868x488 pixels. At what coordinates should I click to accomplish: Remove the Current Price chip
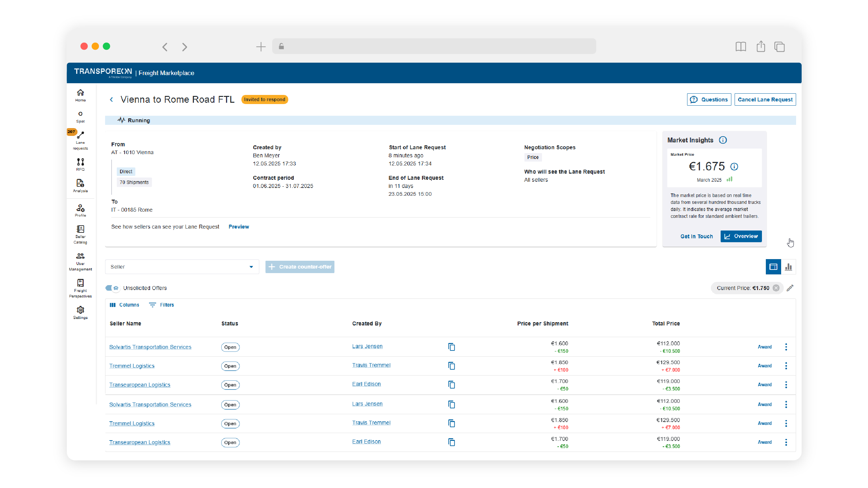click(776, 288)
